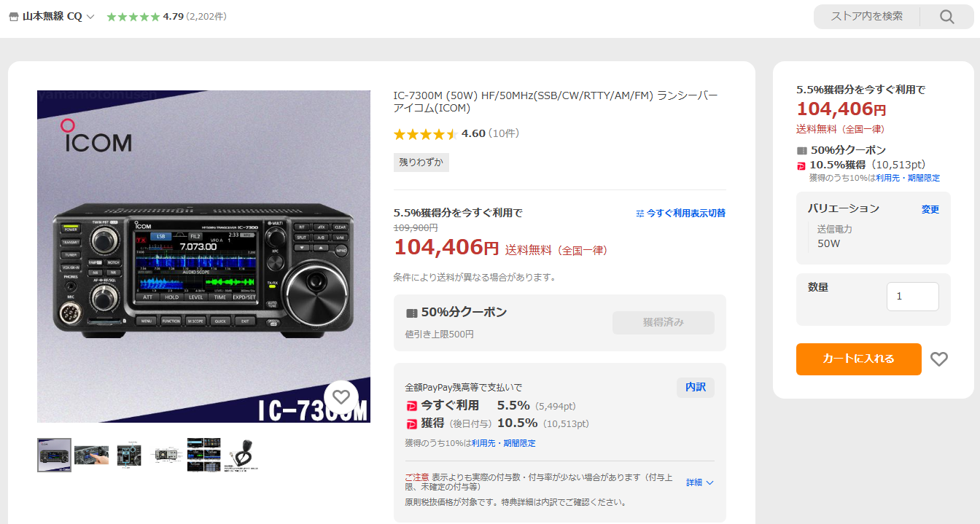Favorite the product via heart on image

(x=341, y=397)
